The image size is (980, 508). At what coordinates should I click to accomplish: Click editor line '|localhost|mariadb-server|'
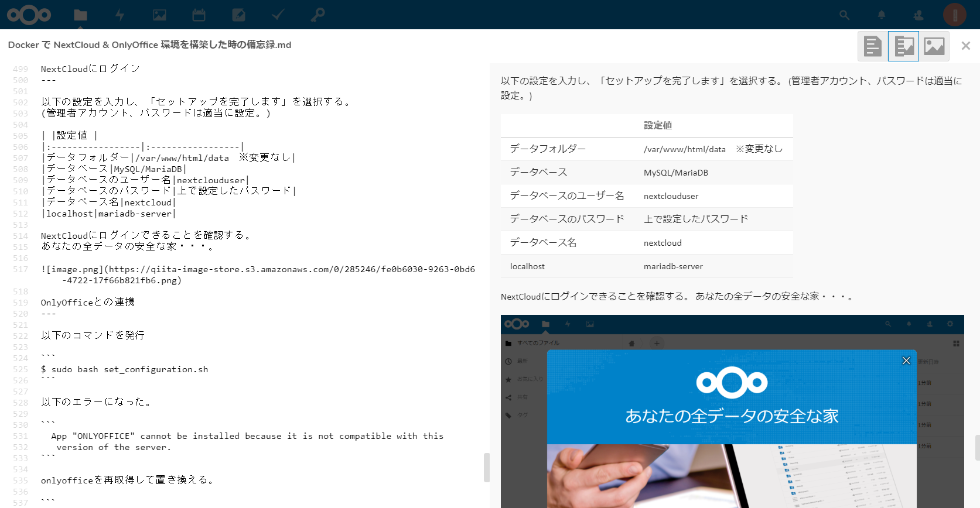(x=108, y=214)
